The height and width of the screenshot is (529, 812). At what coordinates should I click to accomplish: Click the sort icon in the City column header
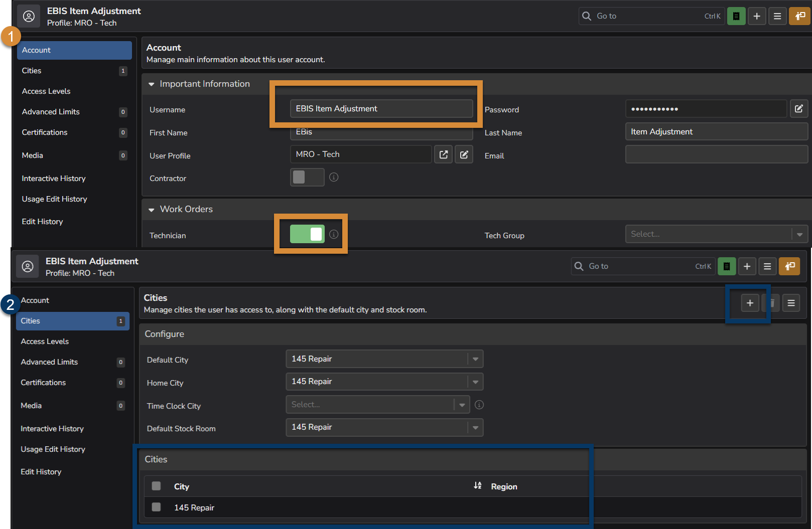478,485
